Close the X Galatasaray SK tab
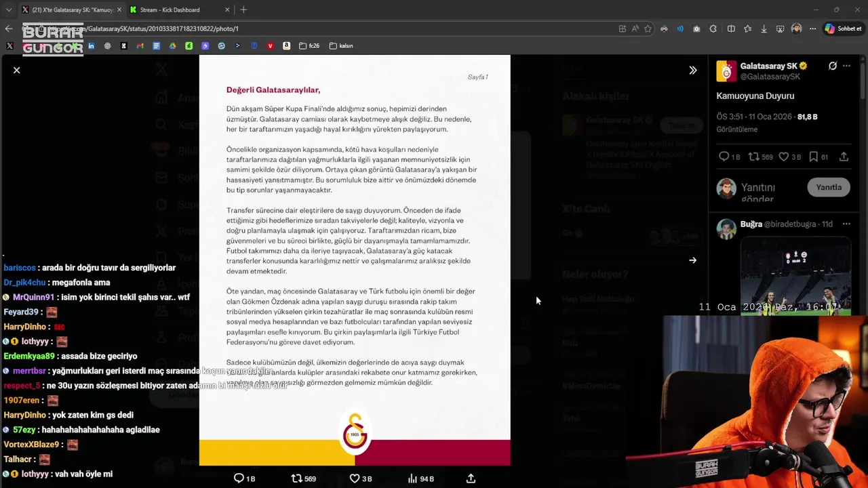Viewport: 868px width, 488px height. [x=119, y=9]
